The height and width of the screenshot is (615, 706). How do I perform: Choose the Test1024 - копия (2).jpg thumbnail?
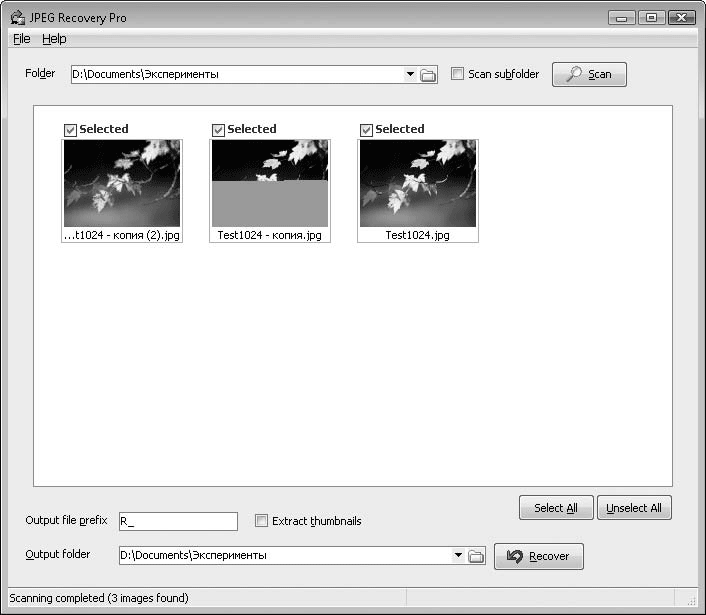point(122,183)
